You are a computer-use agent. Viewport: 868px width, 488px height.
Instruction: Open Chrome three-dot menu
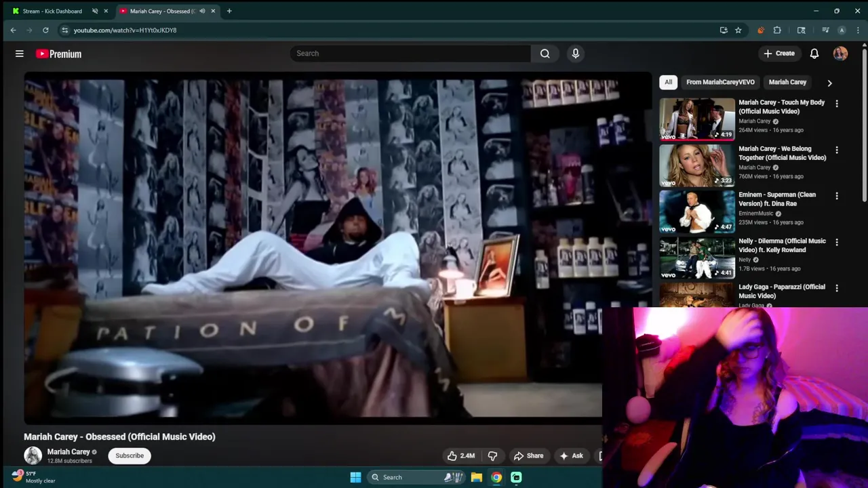tap(859, 30)
